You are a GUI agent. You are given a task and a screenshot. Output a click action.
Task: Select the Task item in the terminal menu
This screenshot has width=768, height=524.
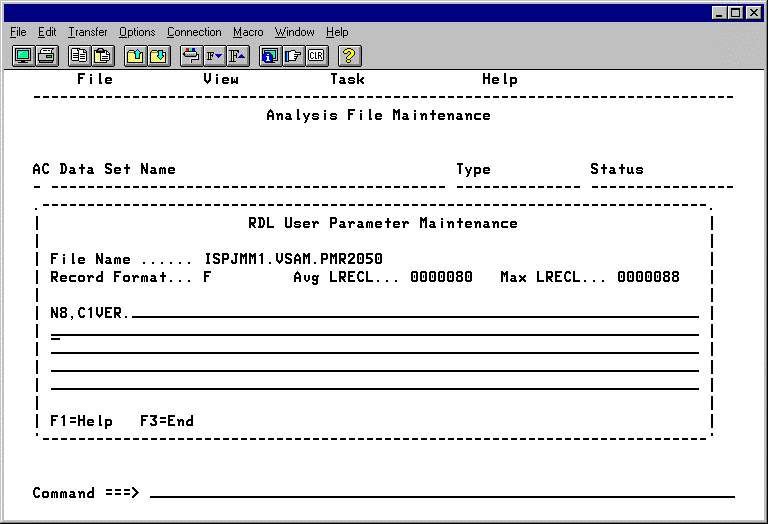coord(347,79)
